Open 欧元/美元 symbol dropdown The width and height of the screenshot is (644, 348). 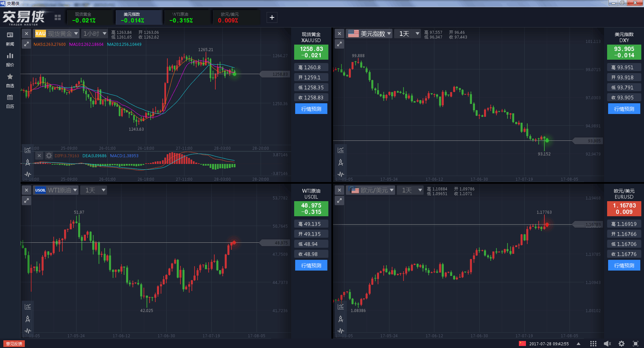371,190
